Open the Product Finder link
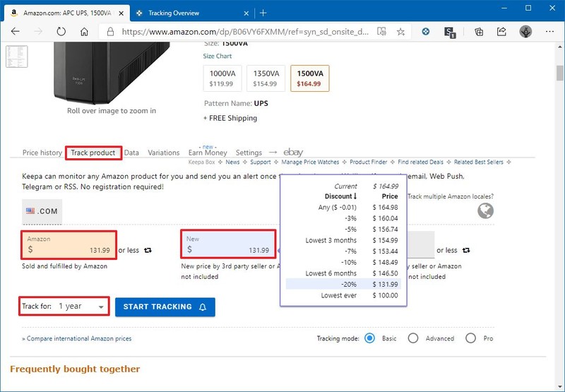565x392 pixels. (x=368, y=162)
